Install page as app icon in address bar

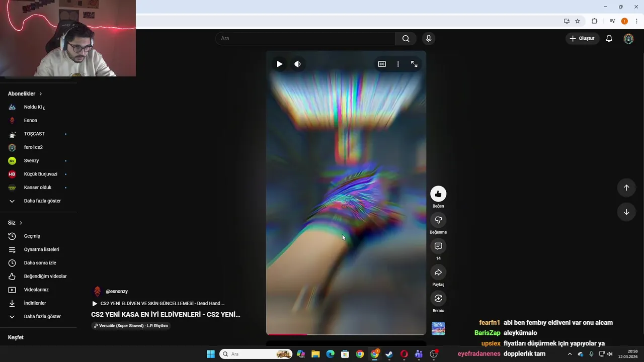point(567,21)
